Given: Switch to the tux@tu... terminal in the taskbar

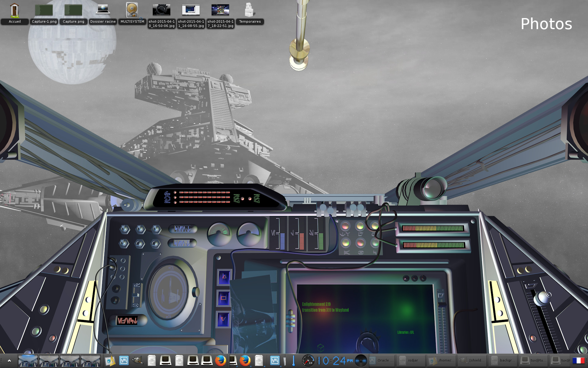Looking at the screenshot, I should [x=533, y=361].
